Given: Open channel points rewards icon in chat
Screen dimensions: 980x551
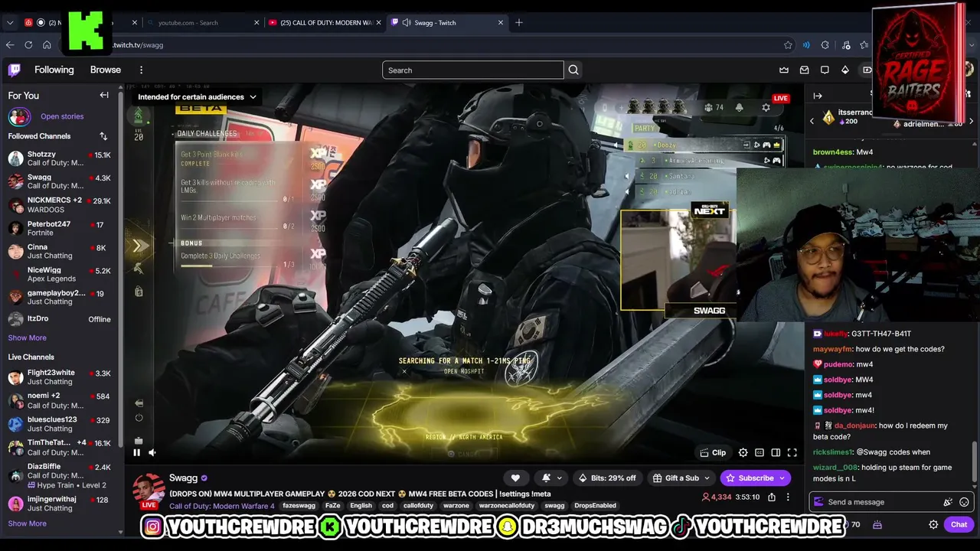Looking at the screenshot, I should click(x=877, y=524).
